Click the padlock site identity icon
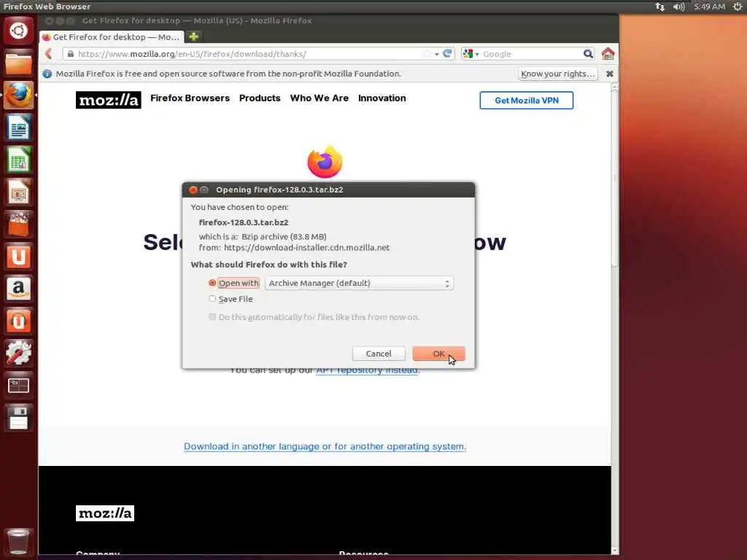The height and width of the screenshot is (560, 747). point(71,54)
